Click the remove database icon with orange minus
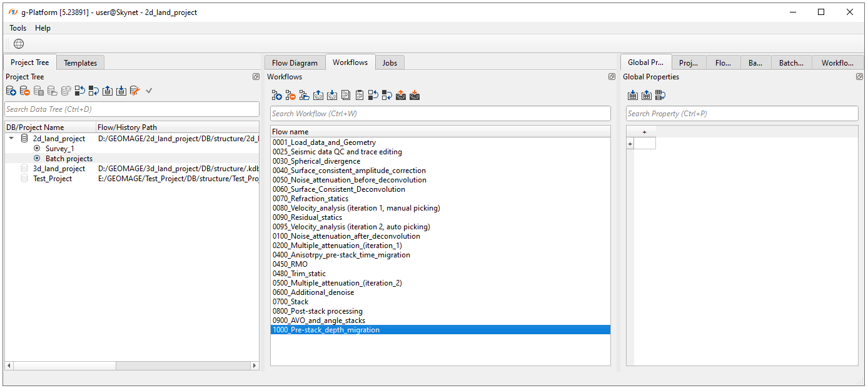Image resolution: width=868 pixels, height=388 pixels. pos(25,91)
